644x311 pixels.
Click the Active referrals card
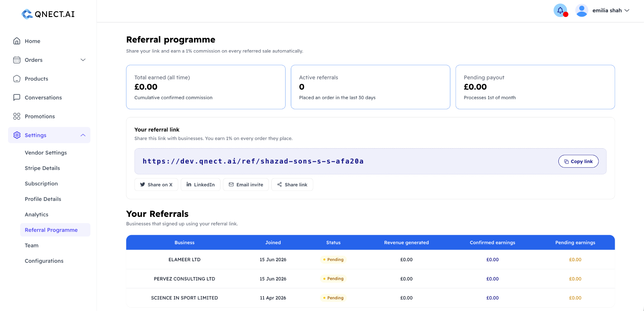point(370,87)
